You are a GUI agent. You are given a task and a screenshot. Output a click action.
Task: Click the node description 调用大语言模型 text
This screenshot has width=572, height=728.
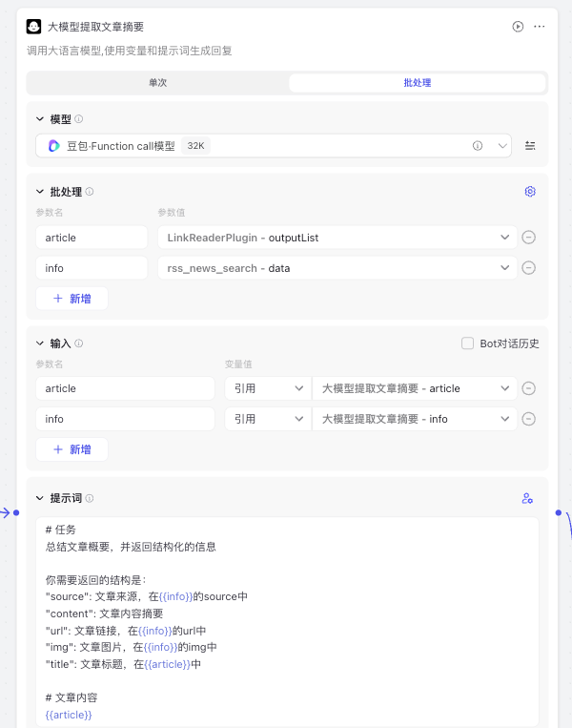pos(129,51)
